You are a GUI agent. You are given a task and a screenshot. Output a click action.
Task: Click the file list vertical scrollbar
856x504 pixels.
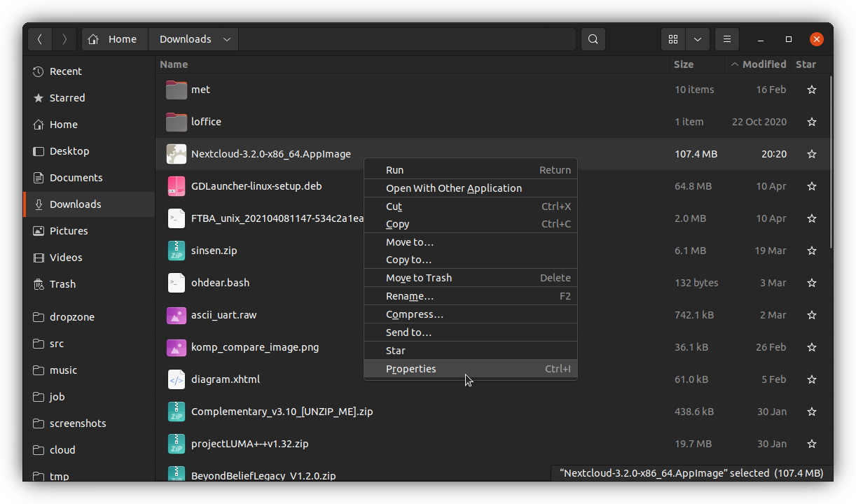[x=831, y=161]
